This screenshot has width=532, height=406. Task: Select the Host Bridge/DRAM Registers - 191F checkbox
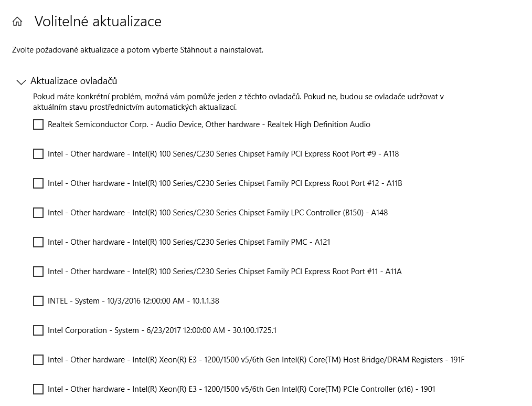38,360
